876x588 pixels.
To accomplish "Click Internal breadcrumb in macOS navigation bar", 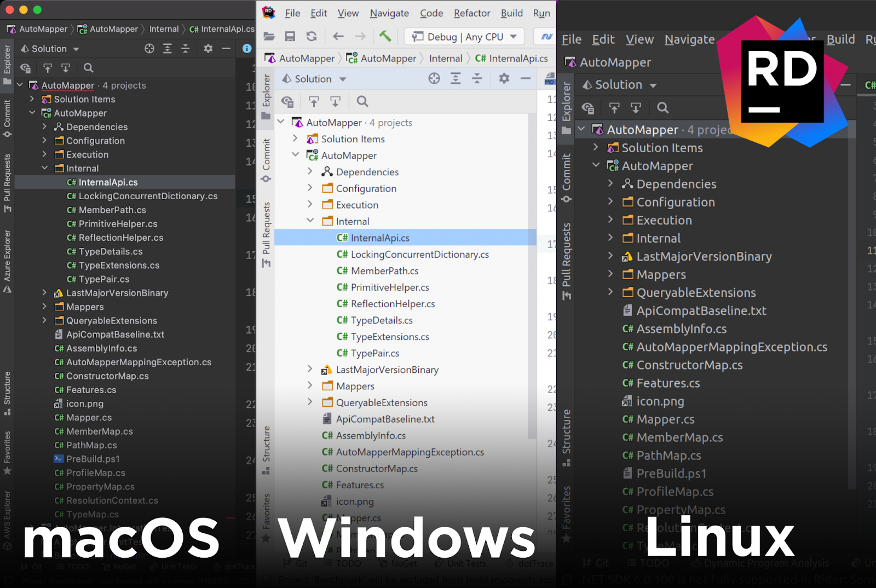I will [164, 29].
